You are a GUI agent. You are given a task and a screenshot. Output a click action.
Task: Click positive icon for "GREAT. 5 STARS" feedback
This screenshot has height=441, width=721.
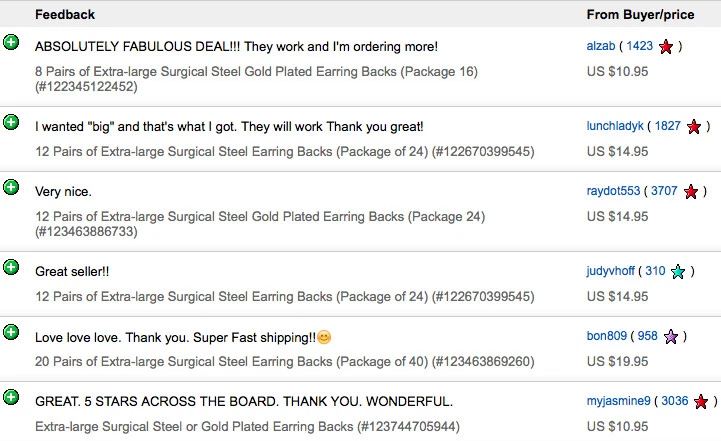pyautogui.click(x=11, y=397)
